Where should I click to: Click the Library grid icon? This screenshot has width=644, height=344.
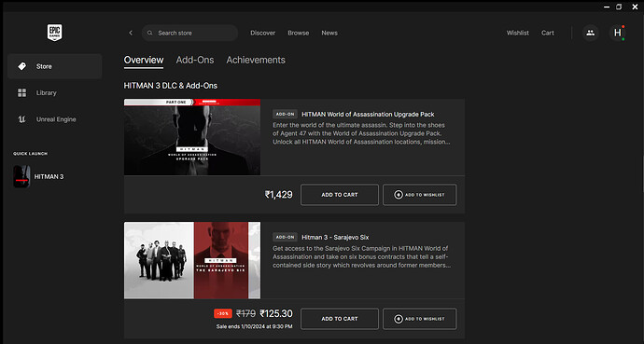(x=21, y=92)
